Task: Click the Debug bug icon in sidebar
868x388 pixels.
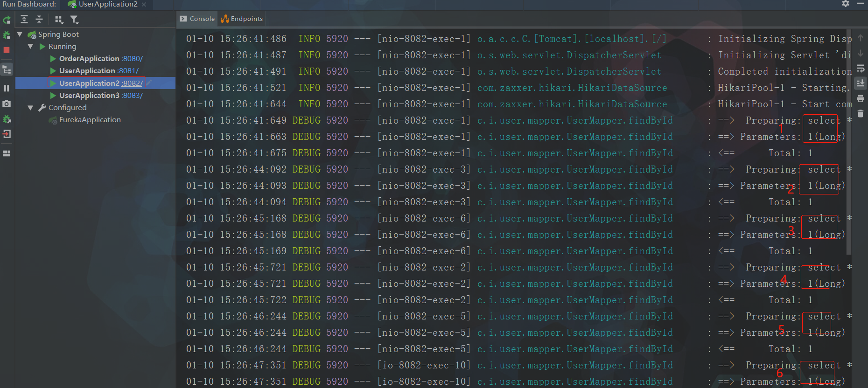Action: (7, 35)
